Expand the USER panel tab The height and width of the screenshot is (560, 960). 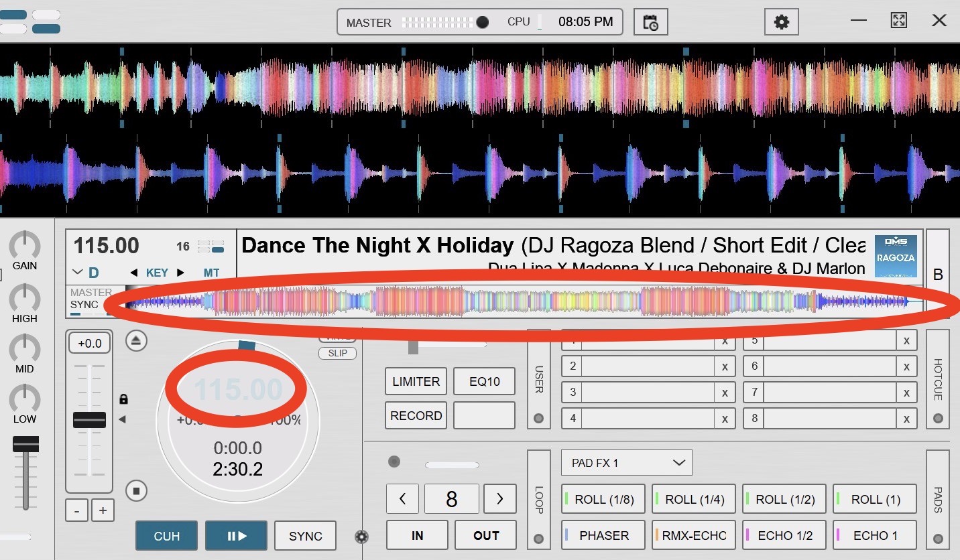point(539,379)
